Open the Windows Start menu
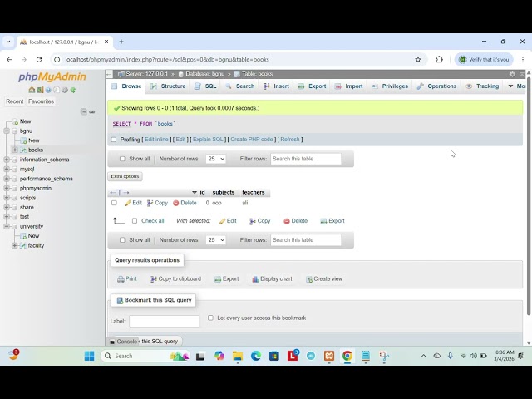This screenshot has width=532, height=399. 90,356
